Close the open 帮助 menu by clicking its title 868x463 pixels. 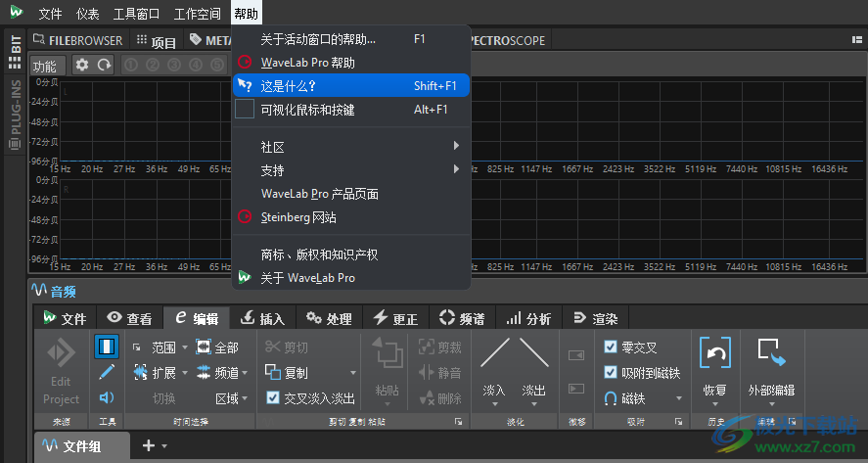point(246,14)
